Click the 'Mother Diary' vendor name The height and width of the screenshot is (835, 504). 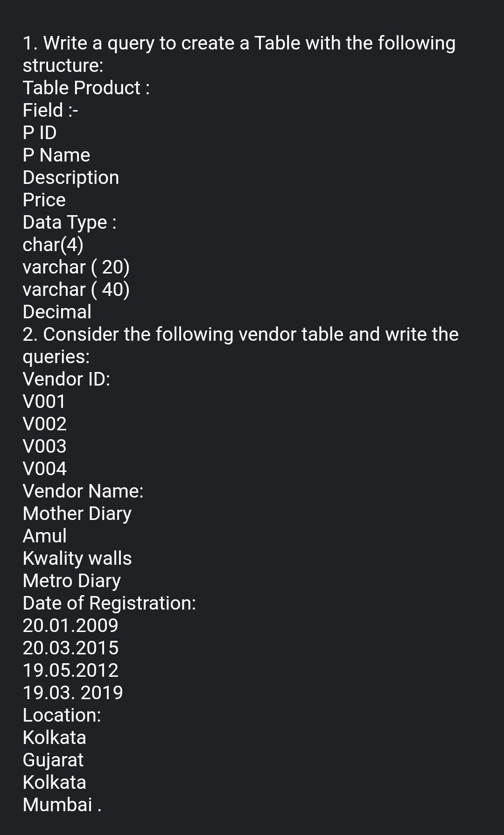click(77, 513)
